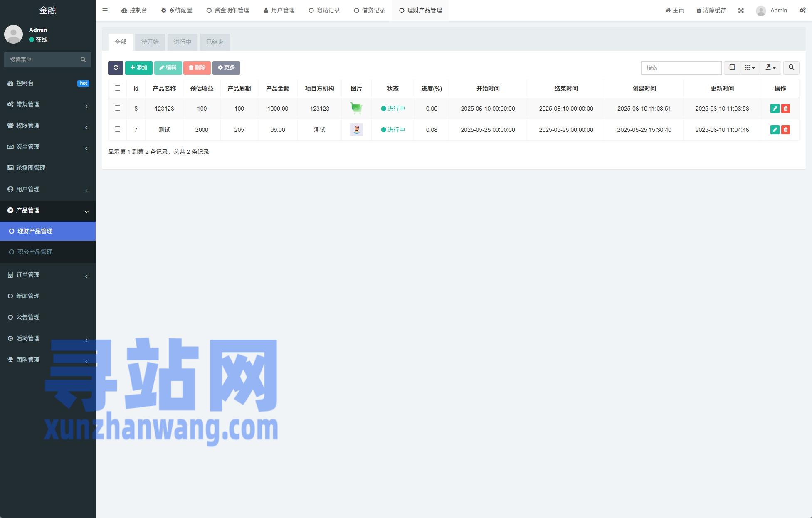Switch to 系统配置 top tab
Image resolution: width=812 pixels, height=518 pixels.
[x=177, y=10]
